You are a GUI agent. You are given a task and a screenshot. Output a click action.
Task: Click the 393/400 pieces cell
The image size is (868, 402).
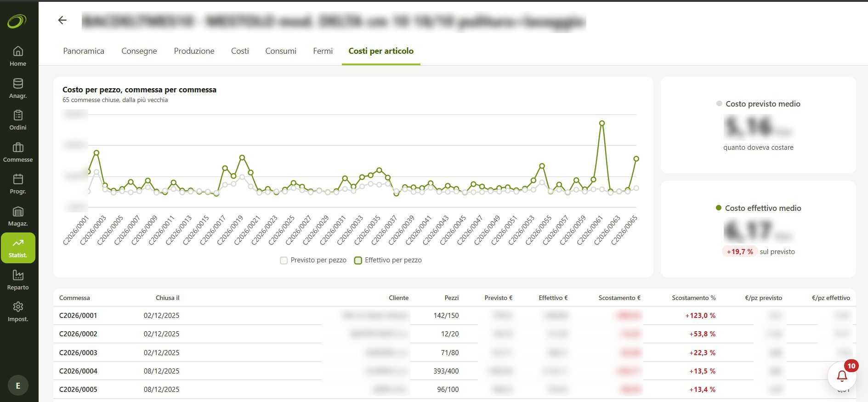tap(446, 371)
